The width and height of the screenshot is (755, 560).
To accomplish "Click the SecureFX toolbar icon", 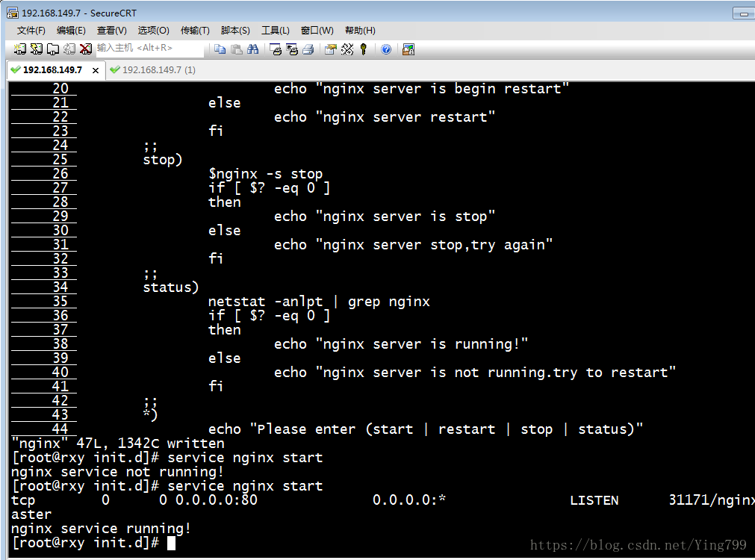I will [x=408, y=49].
